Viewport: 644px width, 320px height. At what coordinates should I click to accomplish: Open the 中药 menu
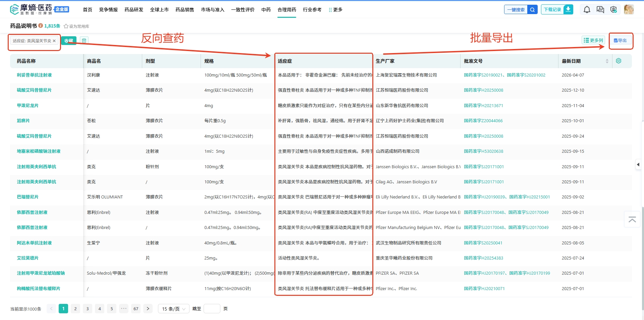[x=266, y=10]
